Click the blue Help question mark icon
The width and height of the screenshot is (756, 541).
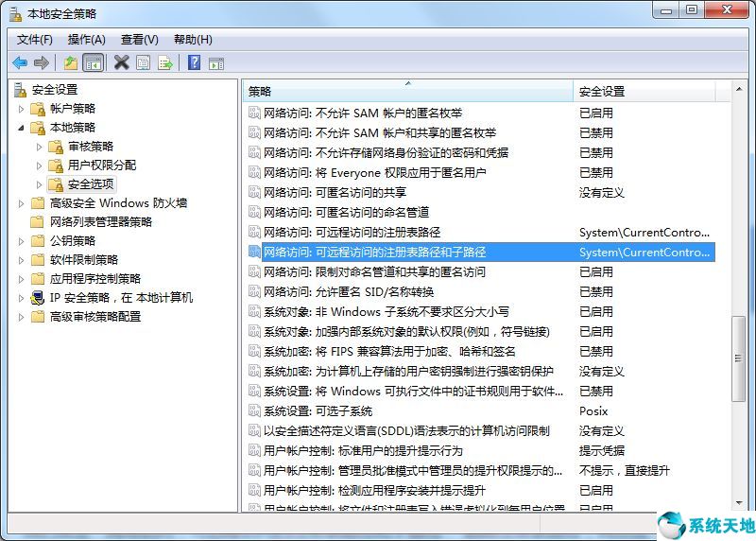[195, 62]
